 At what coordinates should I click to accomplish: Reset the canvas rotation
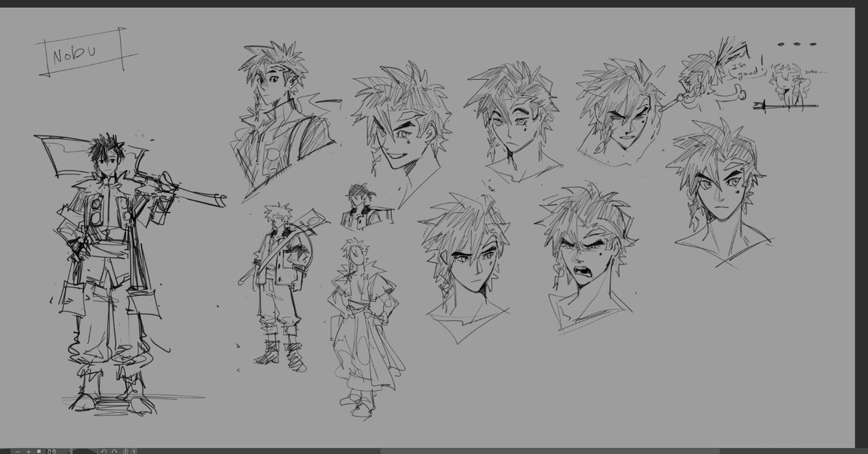pyautogui.click(x=125, y=451)
